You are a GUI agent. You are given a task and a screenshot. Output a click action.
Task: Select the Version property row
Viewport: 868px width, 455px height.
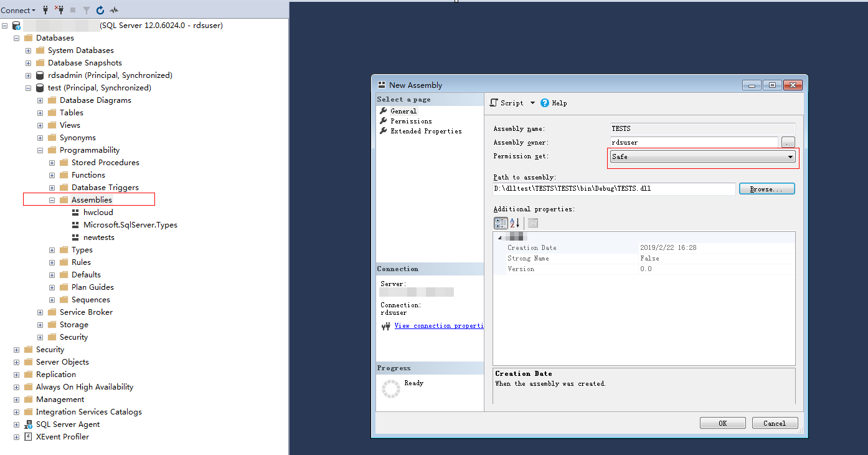pos(644,269)
